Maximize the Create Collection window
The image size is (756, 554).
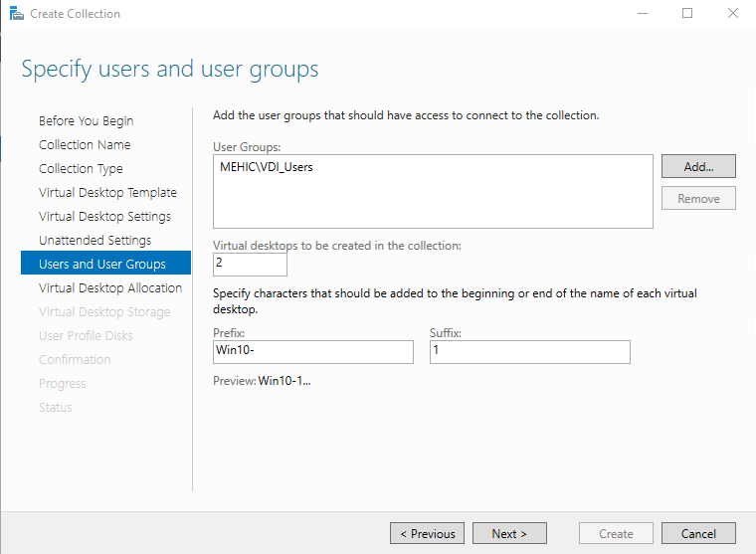pos(687,14)
